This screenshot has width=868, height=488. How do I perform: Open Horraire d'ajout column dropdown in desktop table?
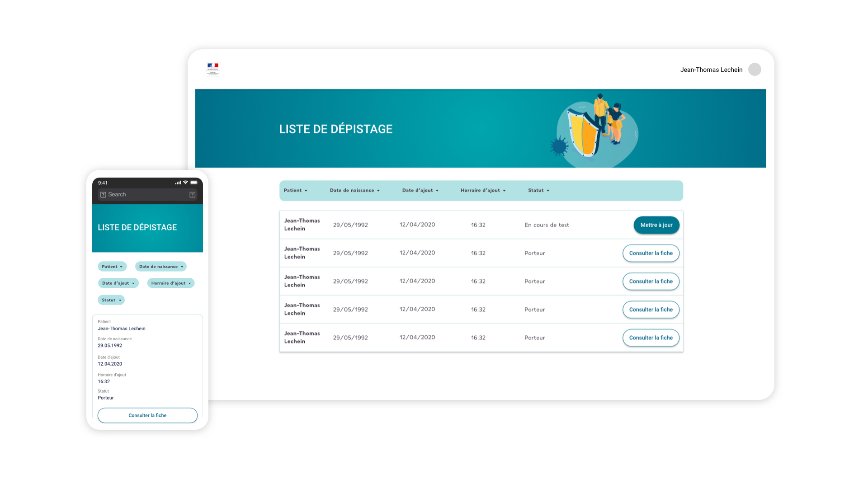pyautogui.click(x=483, y=191)
